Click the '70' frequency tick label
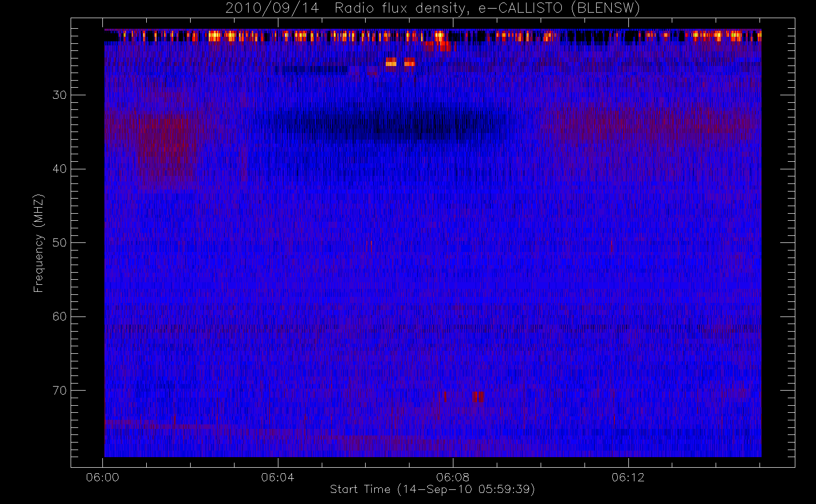 60,391
